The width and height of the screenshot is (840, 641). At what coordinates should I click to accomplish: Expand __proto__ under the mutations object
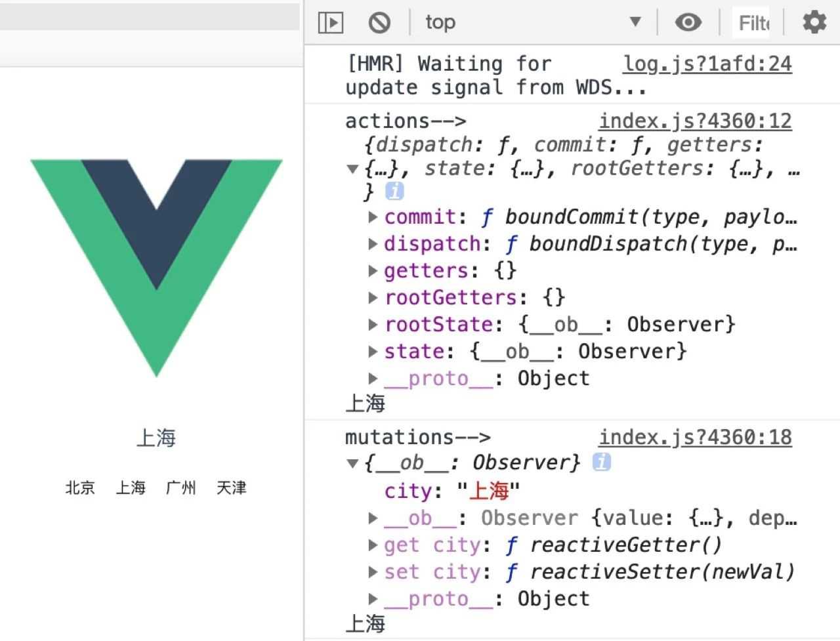[x=373, y=599]
